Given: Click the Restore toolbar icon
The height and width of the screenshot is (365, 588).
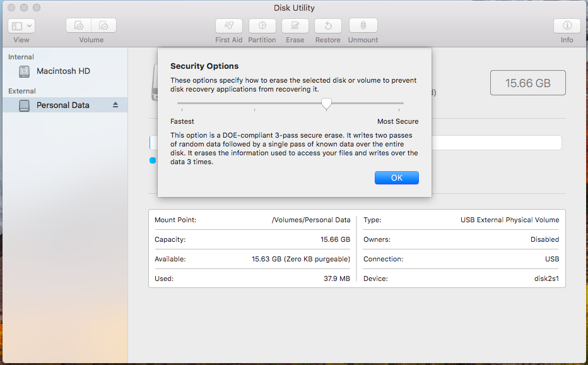Looking at the screenshot, I should pos(327,25).
